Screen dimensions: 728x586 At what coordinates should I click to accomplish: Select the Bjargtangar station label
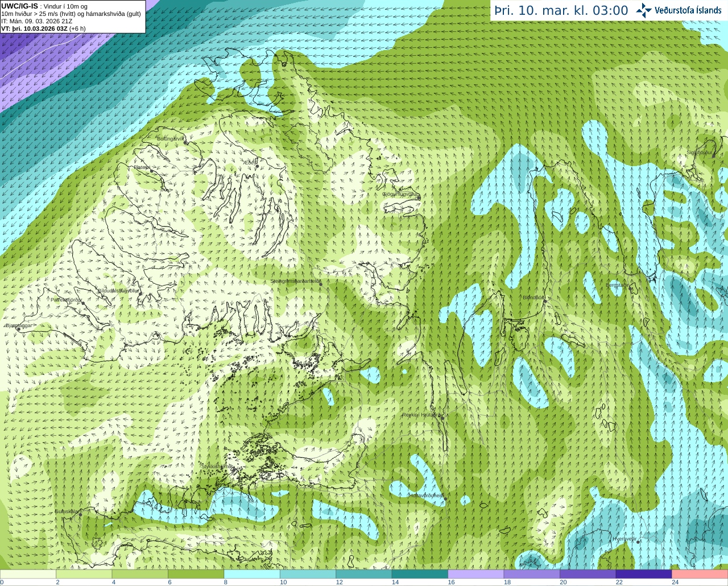pos(19,326)
